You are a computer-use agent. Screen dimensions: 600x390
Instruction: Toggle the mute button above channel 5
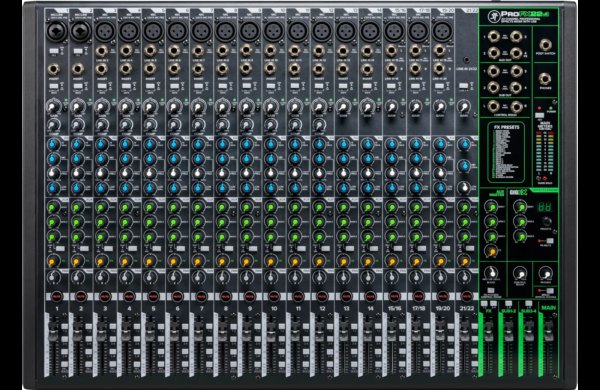(153, 297)
